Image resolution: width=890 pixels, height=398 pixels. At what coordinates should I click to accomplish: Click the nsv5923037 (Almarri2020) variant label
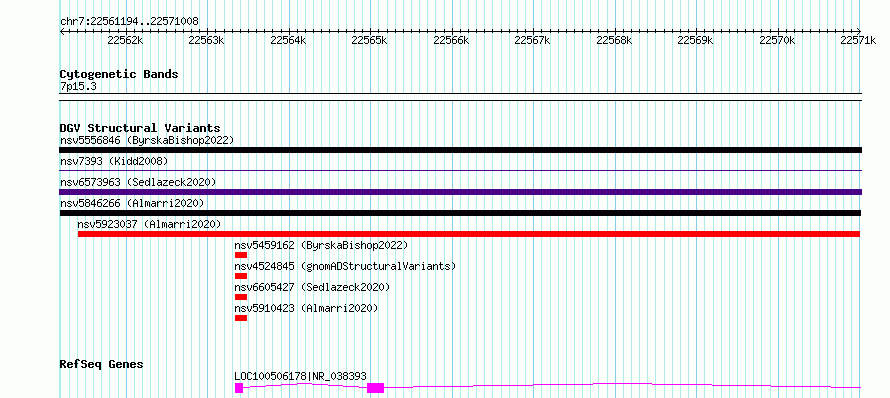click(x=149, y=224)
